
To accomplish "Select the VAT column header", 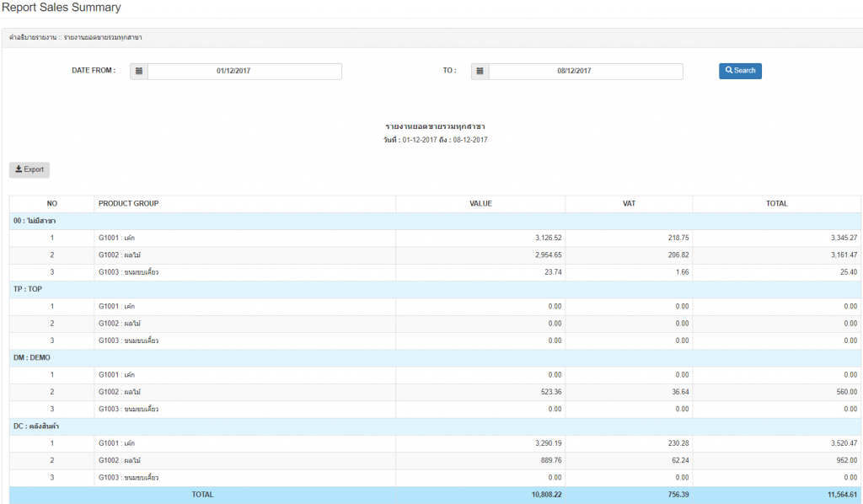I will pos(629,204).
